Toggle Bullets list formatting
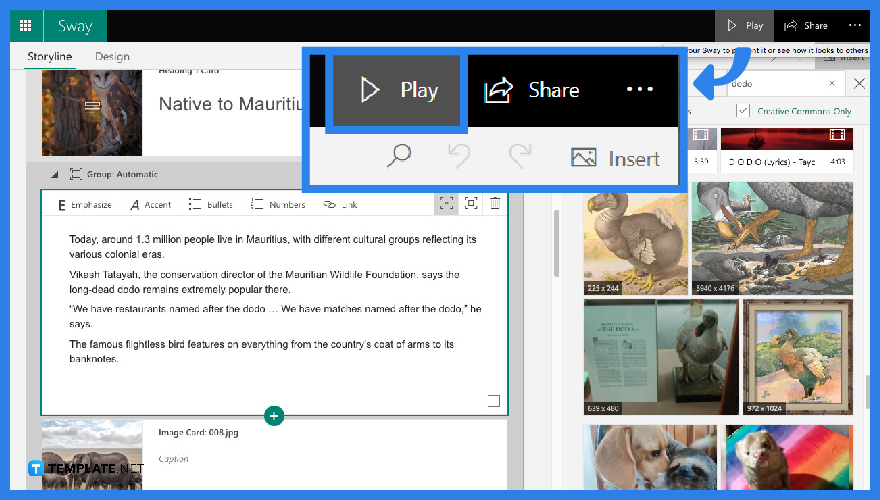The height and width of the screenshot is (500, 880). pyautogui.click(x=210, y=205)
